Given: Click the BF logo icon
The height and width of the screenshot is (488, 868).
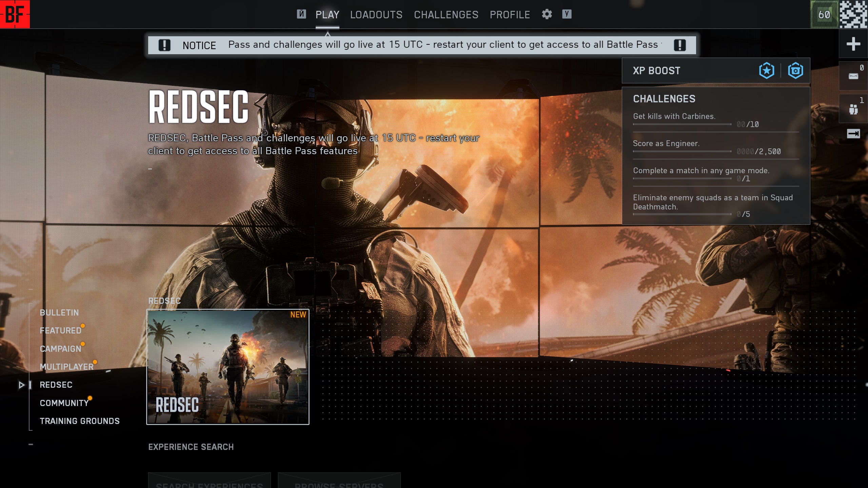Looking at the screenshot, I should 15,14.
